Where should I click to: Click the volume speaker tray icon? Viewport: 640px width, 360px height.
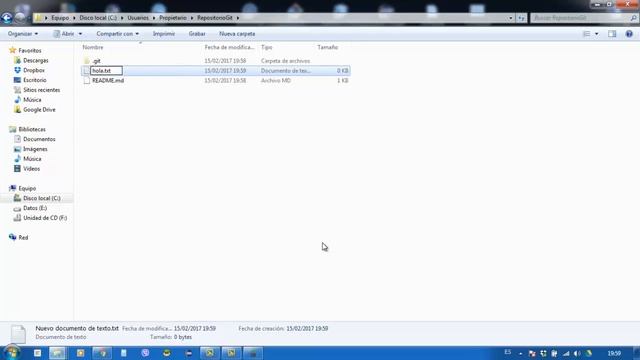(577, 353)
